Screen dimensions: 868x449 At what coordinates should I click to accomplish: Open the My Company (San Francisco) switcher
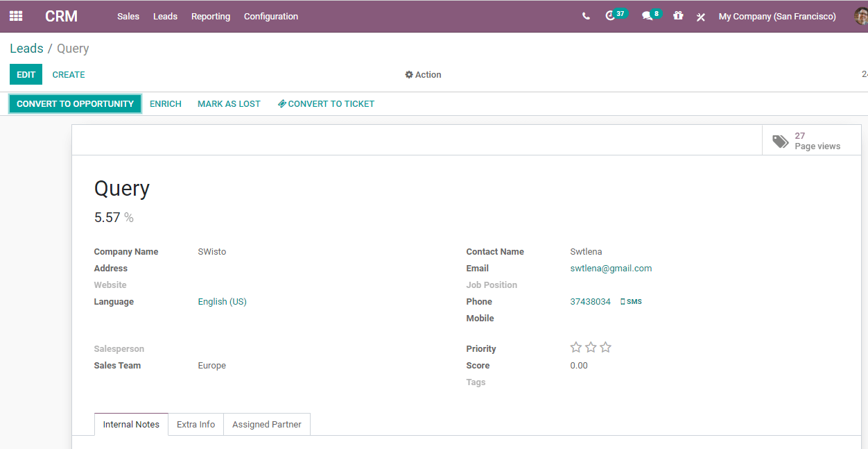(777, 16)
